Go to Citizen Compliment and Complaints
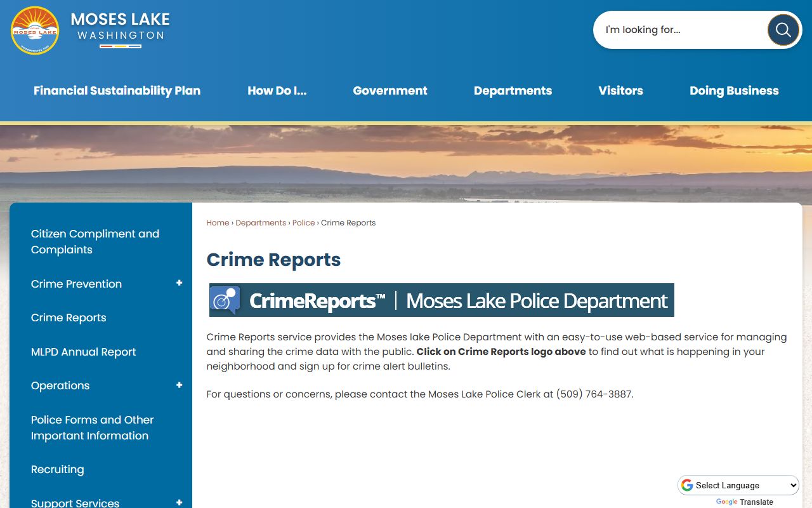The image size is (812, 508). click(95, 242)
